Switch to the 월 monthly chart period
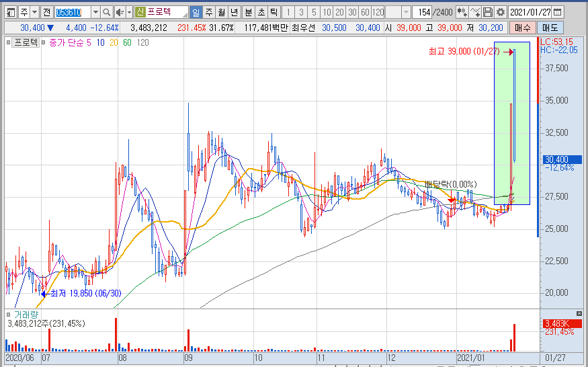 click(222, 12)
